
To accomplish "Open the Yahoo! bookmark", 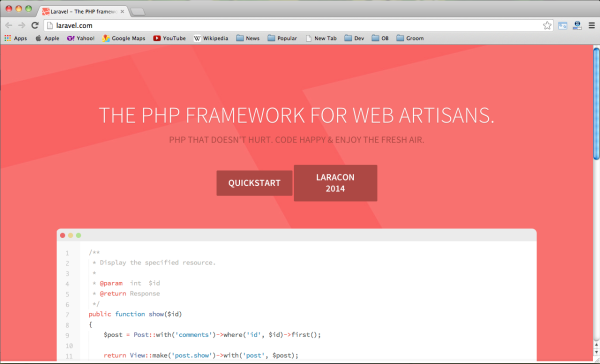I will [x=81, y=38].
